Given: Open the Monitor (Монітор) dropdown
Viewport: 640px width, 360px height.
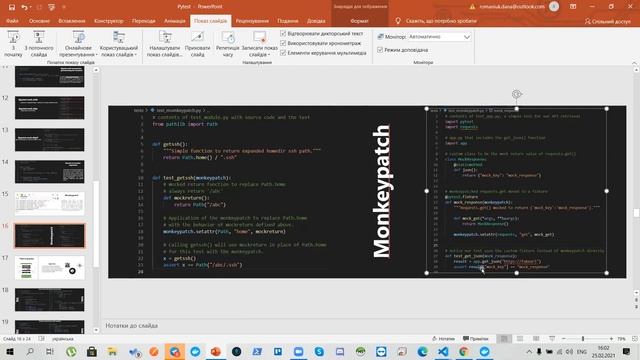Looking at the screenshot, I should pyautogui.click(x=440, y=37).
